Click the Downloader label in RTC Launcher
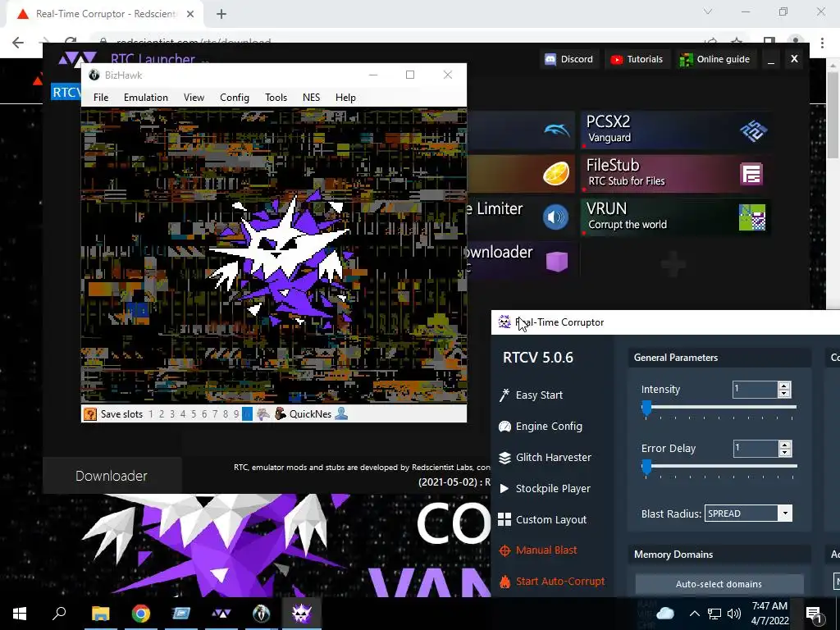Image resolution: width=840 pixels, height=630 pixels. pyautogui.click(x=112, y=476)
